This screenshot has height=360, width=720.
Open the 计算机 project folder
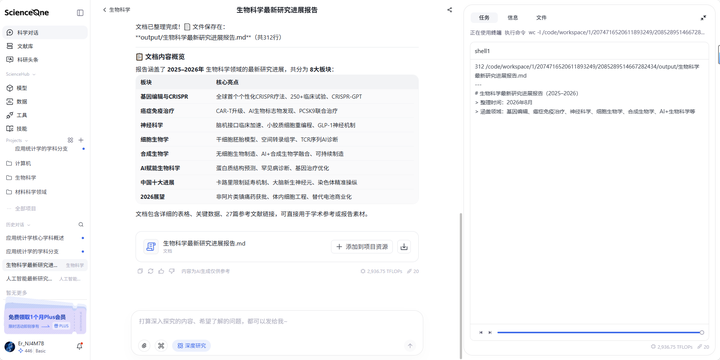[x=45, y=163]
